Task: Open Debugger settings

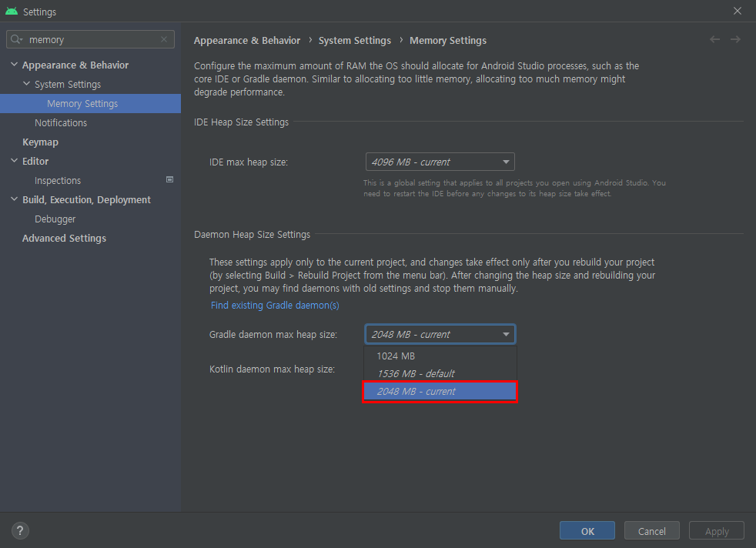Action: coord(55,219)
